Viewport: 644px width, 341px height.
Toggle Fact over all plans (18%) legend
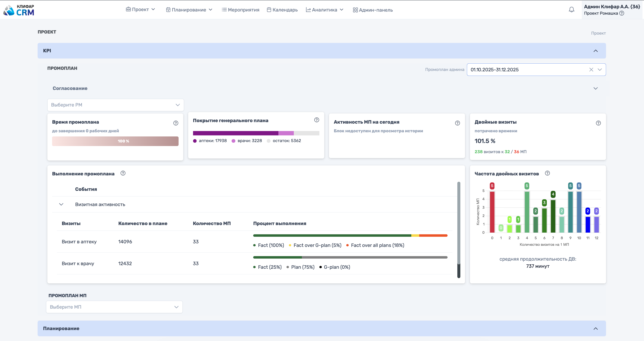(375, 245)
